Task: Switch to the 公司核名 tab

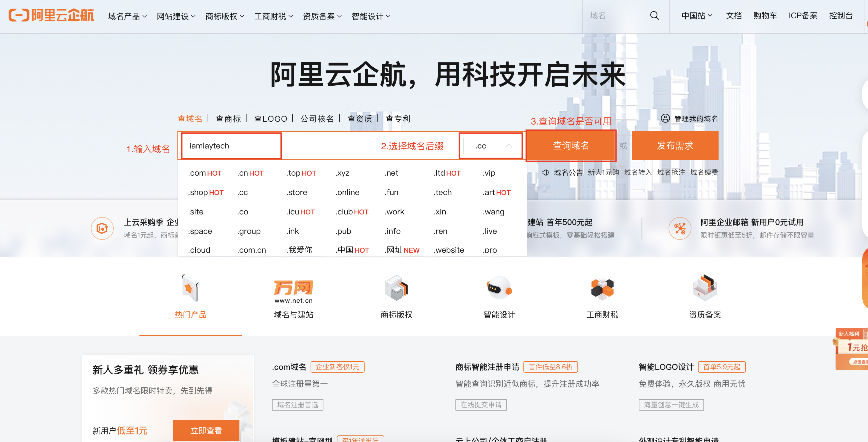Action: [317, 118]
